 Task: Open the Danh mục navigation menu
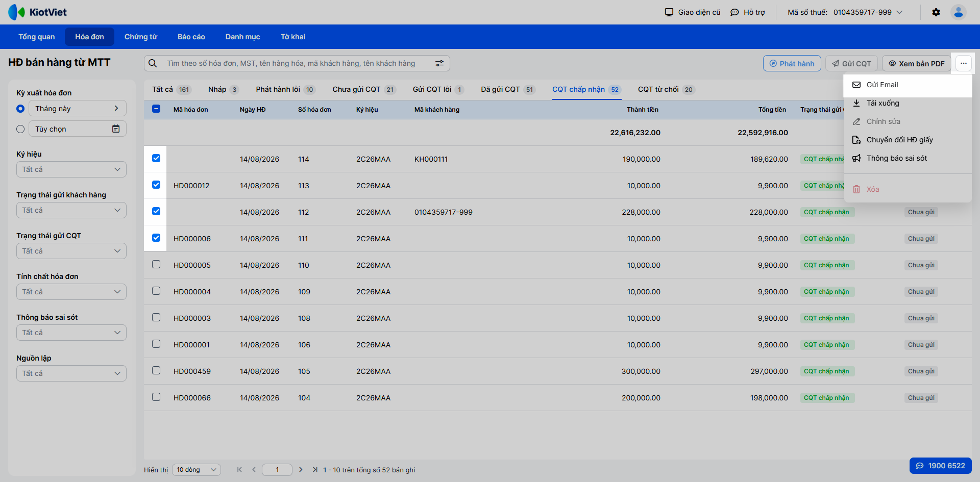coord(243,37)
